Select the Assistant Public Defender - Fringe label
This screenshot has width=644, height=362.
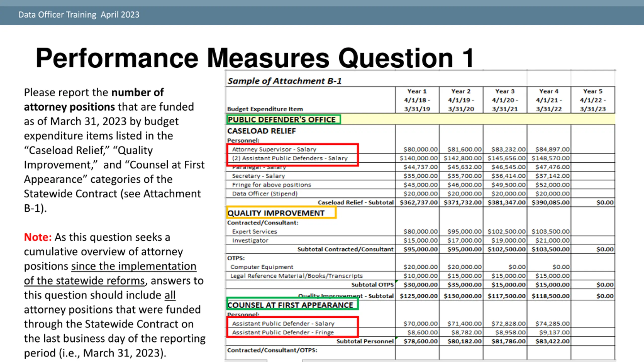click(283, 332)
